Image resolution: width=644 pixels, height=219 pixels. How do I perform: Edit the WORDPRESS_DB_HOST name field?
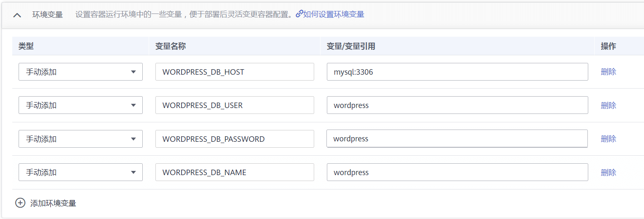click(235, 72)
